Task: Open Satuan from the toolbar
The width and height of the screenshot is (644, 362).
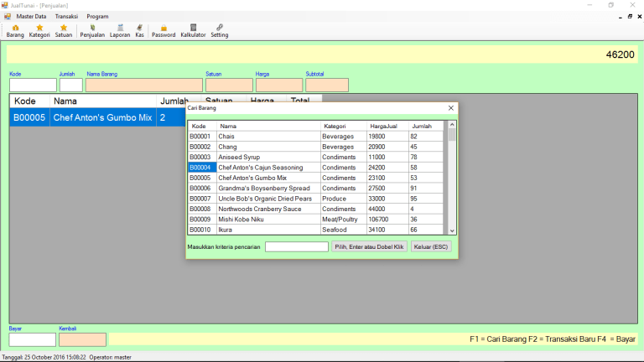Action: pos(64,31)
